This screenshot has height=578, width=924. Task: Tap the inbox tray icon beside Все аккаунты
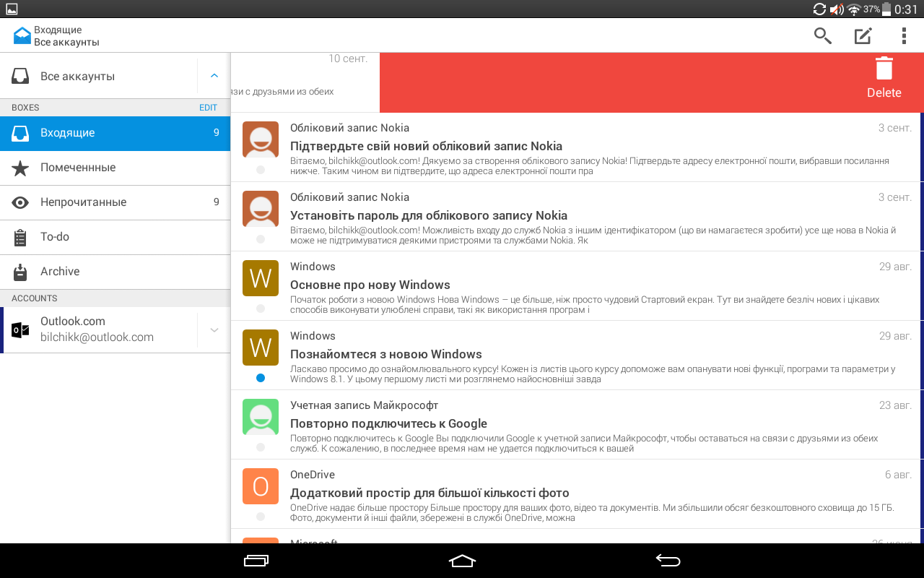20,76
